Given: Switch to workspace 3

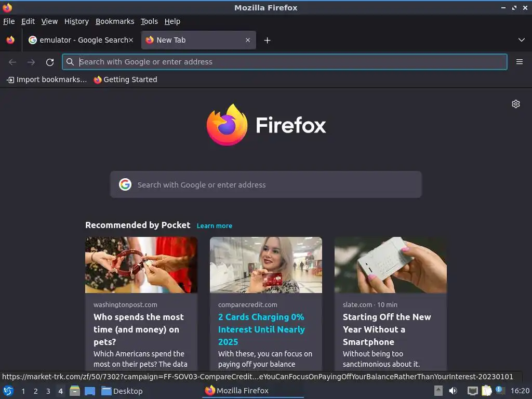Looking at the screenshot, I should pos(48,391).
